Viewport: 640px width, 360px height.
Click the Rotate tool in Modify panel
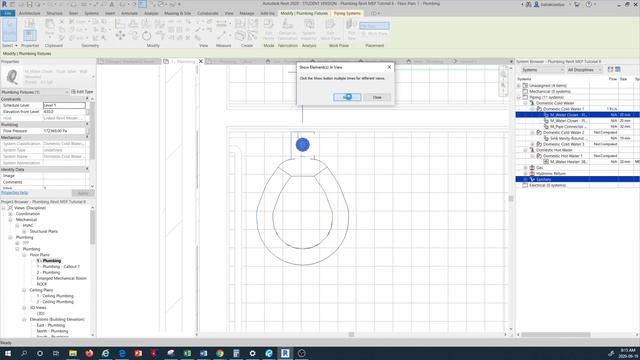click(147, 36)
